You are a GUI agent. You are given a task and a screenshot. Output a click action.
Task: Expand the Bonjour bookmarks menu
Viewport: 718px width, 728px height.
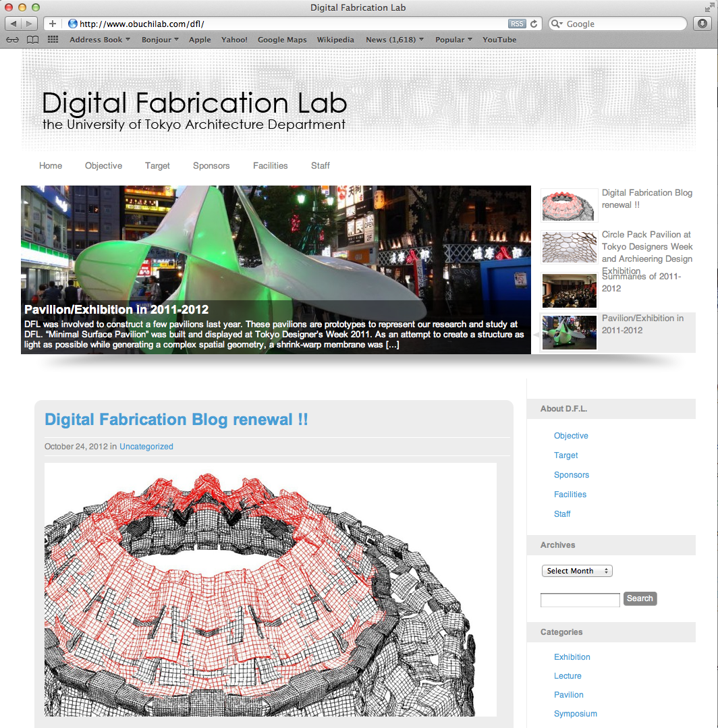pos(160,40)
